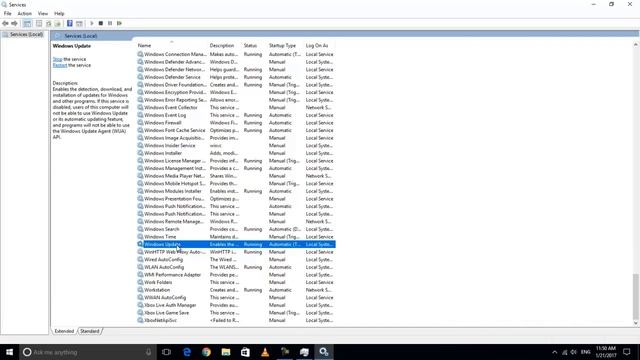Click the Stop Service square icon
Viewport: 640px width, 360px height.
point(101,24)
